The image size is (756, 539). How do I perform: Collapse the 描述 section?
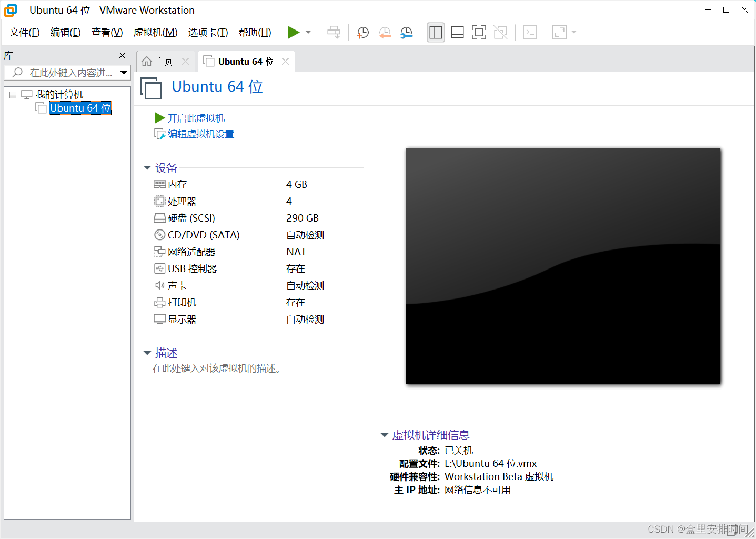[x=147, y=353]
